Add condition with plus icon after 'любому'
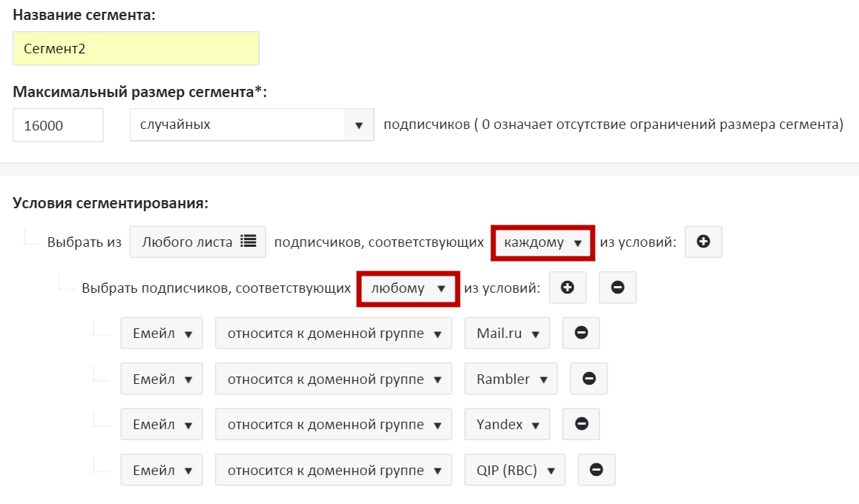The image size is (859, 504). (x=567, y=288)
